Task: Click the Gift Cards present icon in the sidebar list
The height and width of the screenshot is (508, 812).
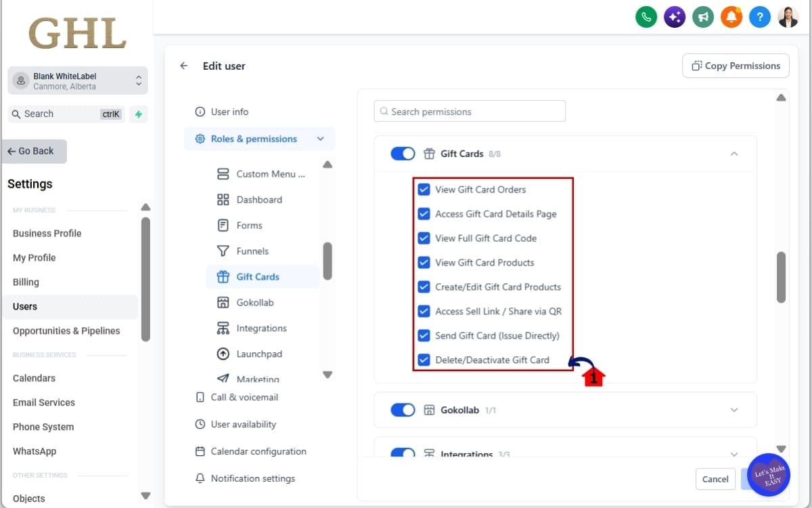Action: tap(223, 277)
